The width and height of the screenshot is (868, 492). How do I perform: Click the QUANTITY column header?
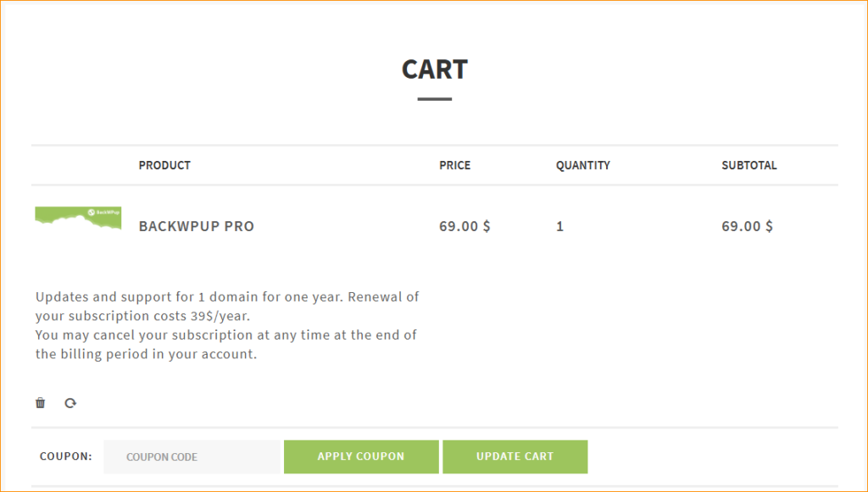pyautogui.click(x=582, y=165)
